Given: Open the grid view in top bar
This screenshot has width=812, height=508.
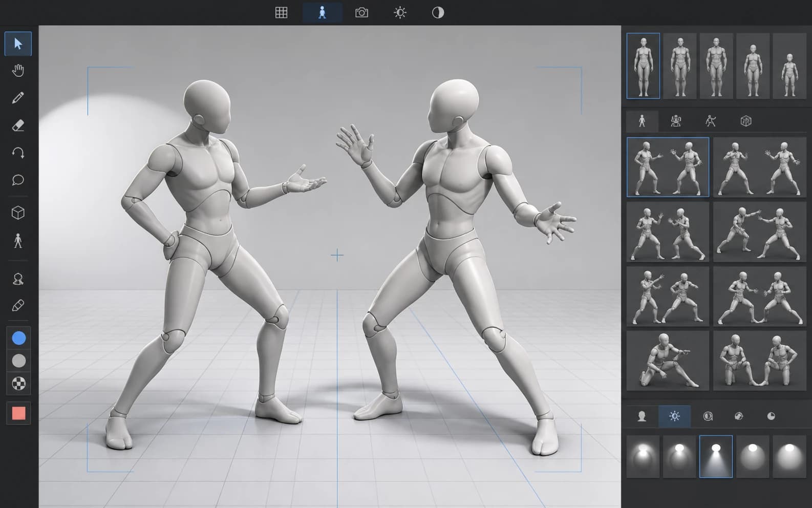Looking at the screenshot, I should pos(281,13).
